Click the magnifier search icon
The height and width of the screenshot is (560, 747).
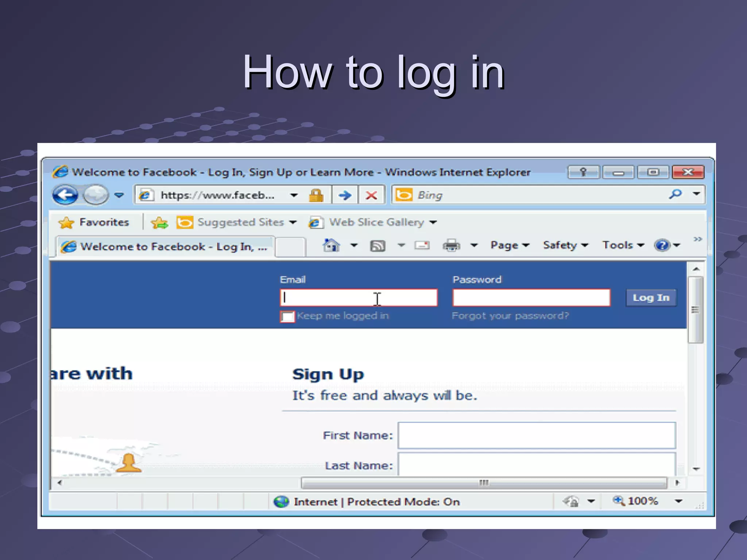pos(675,194)
